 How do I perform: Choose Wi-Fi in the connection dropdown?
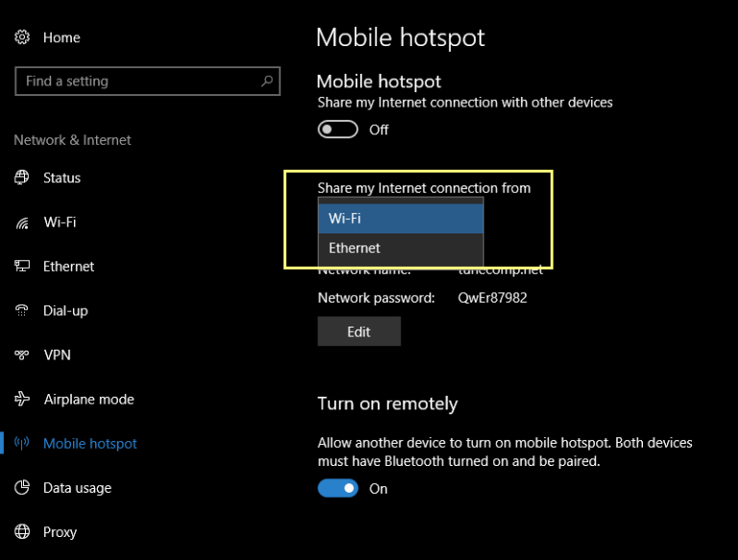[x=401, y=218]
